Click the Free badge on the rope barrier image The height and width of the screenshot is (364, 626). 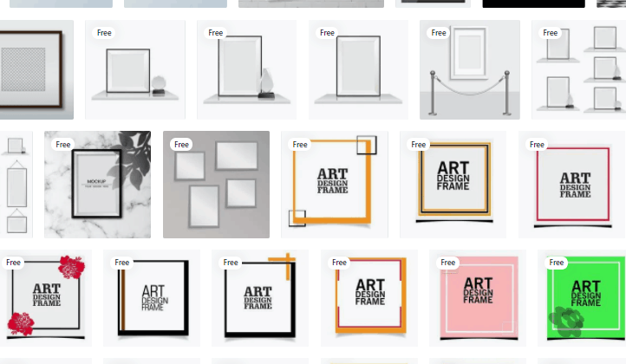coord(439,33)
